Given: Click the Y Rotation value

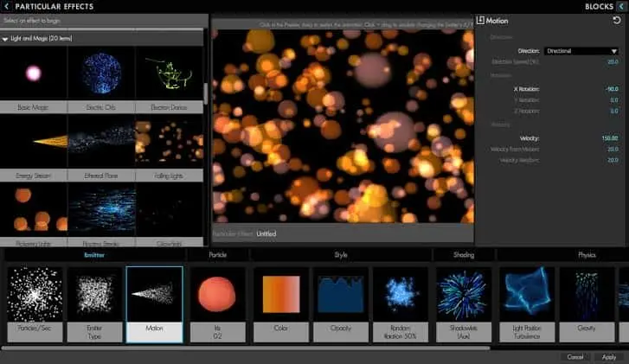Looking at the screenshot, I should (x=613, y=99).
